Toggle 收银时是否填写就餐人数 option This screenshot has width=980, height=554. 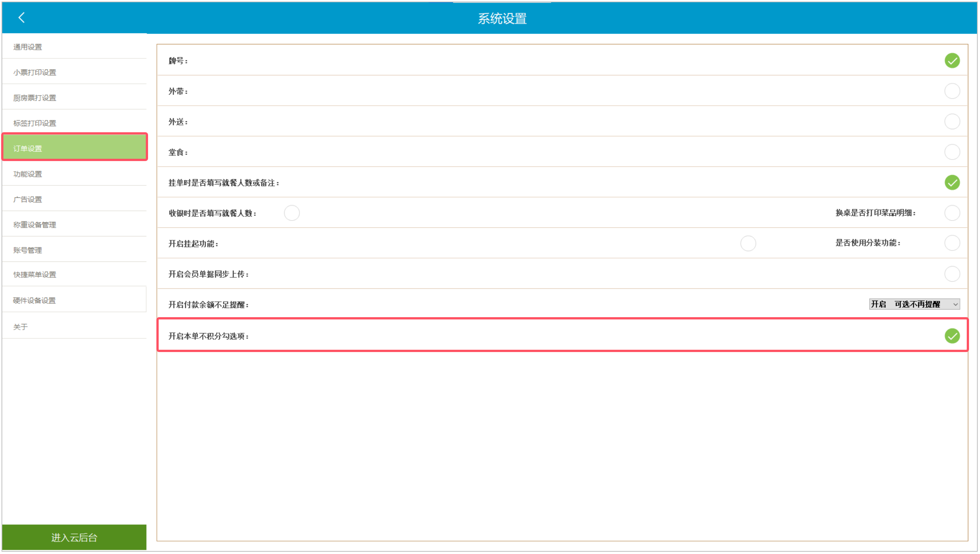[x=292, y=213]
